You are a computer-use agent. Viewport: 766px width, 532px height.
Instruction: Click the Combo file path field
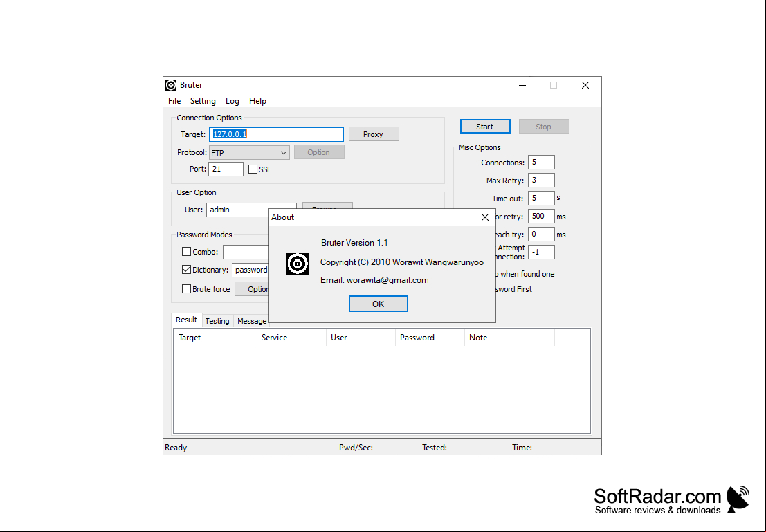pos(246,252)
